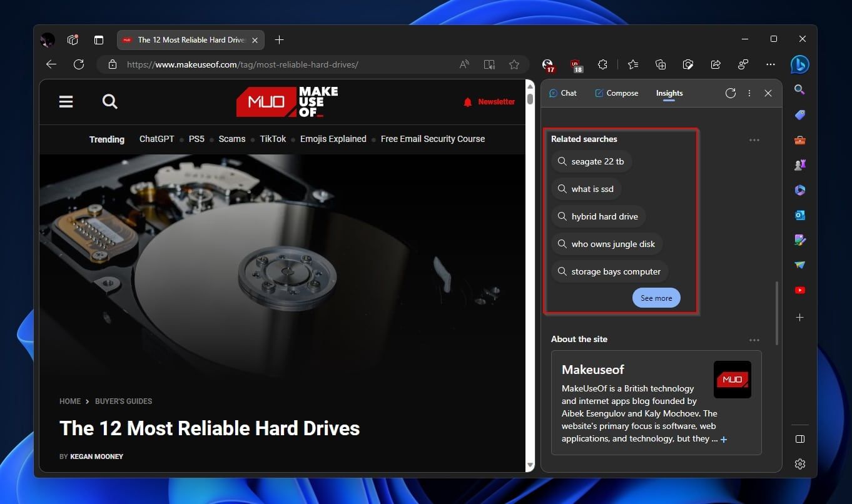Close the Discover pane
The height and width of the screenshot is (504, 852).
click(x=768, y=93)
